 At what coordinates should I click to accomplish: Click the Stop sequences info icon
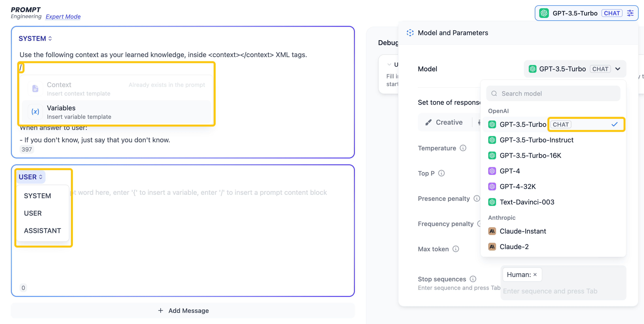[473, 279]
